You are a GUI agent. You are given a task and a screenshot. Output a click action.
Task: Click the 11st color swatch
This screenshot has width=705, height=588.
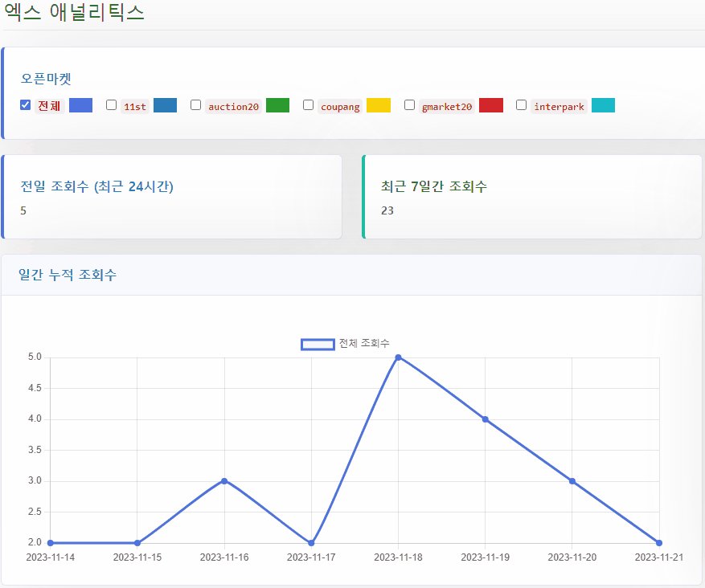tap(165, 105)
